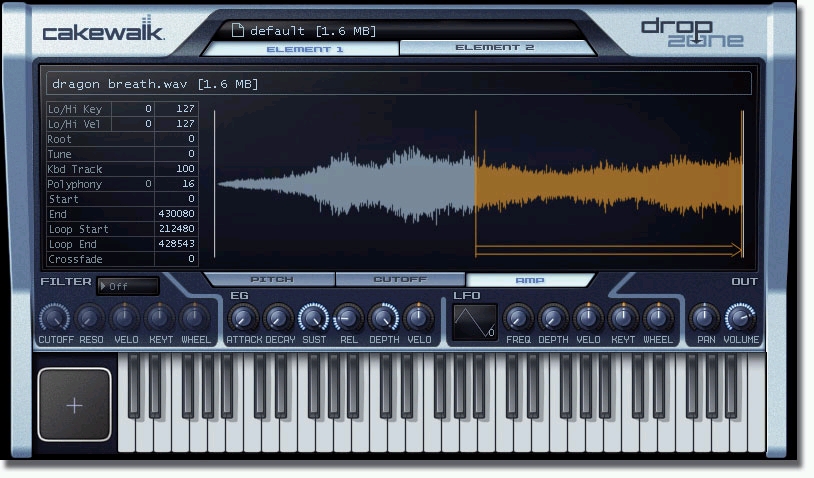Click the EG Decay knob
Screen dimensions: 814x478
coord(278,318)
